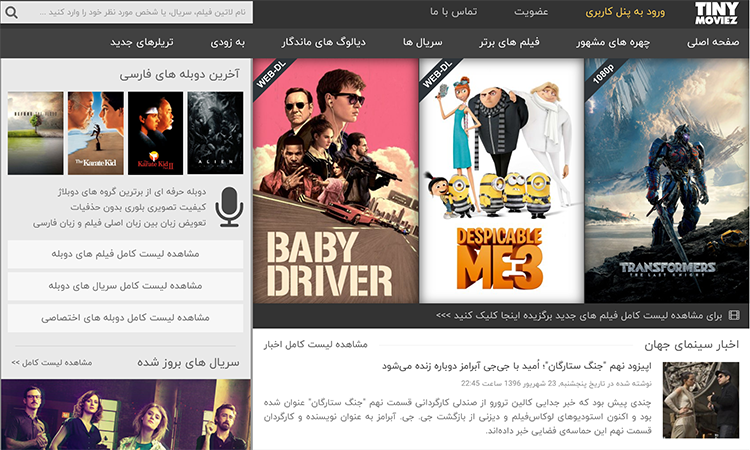The image size is (750, 450).
Task: Open the Alien dubbed movie thumbnail
Action: point(215,133)
